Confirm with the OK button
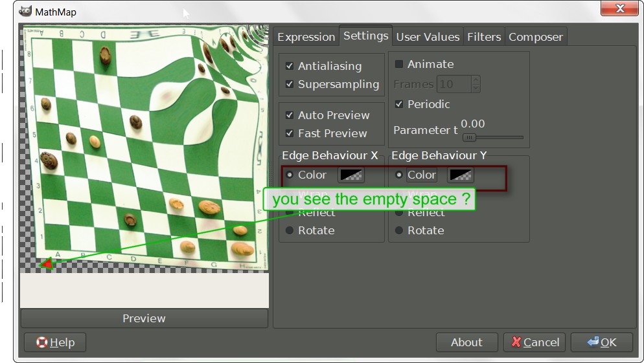644x363 pixels. (x=602, y=342)
